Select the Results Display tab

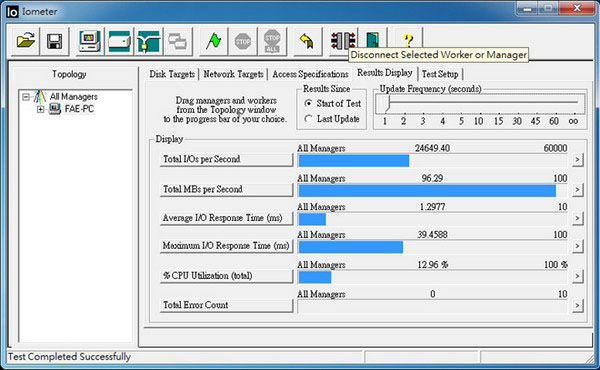tap(385, 73)
